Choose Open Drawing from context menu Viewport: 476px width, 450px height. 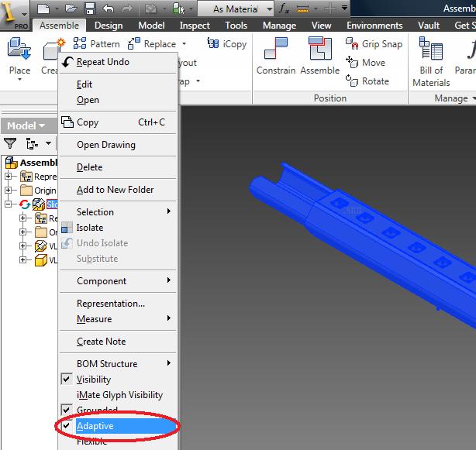(105, 145)
